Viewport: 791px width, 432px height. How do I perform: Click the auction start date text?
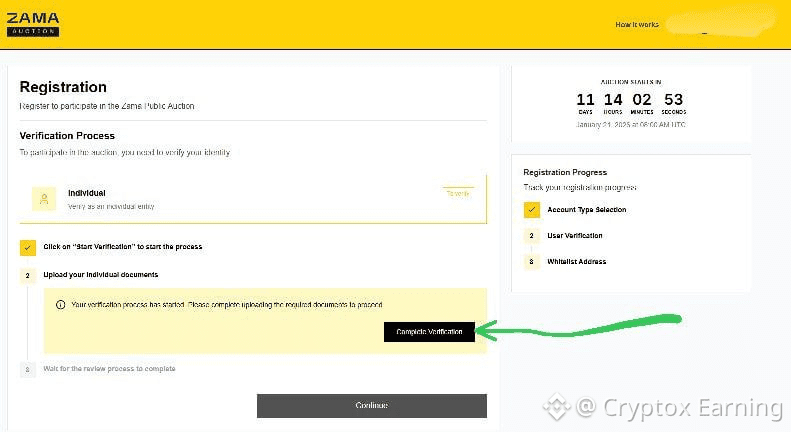(x=631, y=125)
